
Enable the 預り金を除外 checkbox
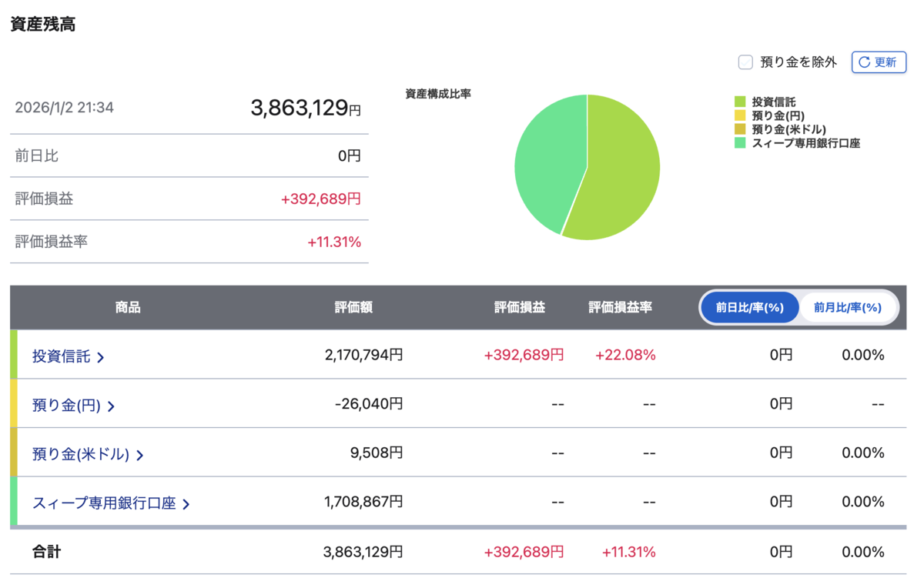pos(745,62)
